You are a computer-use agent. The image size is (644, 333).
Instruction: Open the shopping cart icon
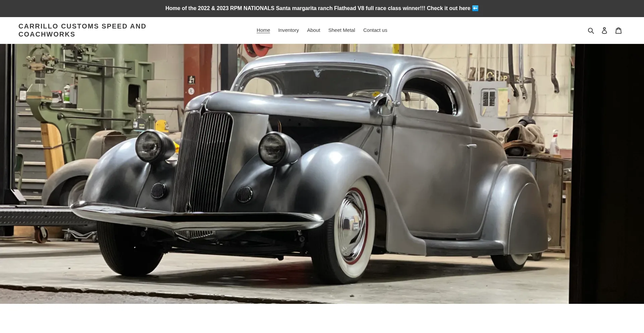(x=619, y=31)
